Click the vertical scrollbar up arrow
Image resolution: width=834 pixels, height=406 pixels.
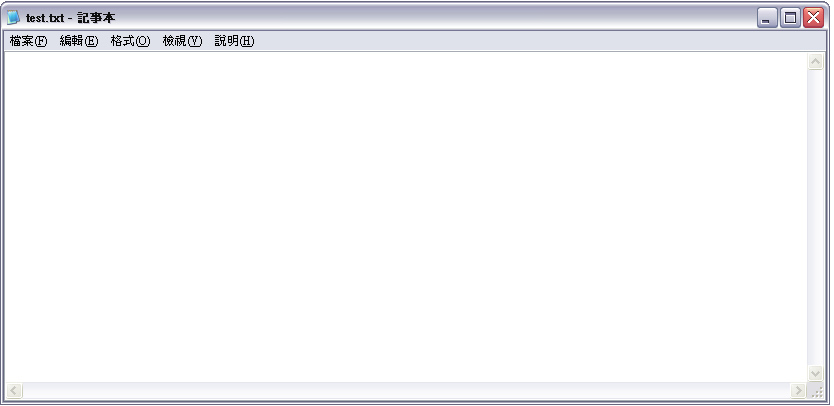click(x=815, y=62)
